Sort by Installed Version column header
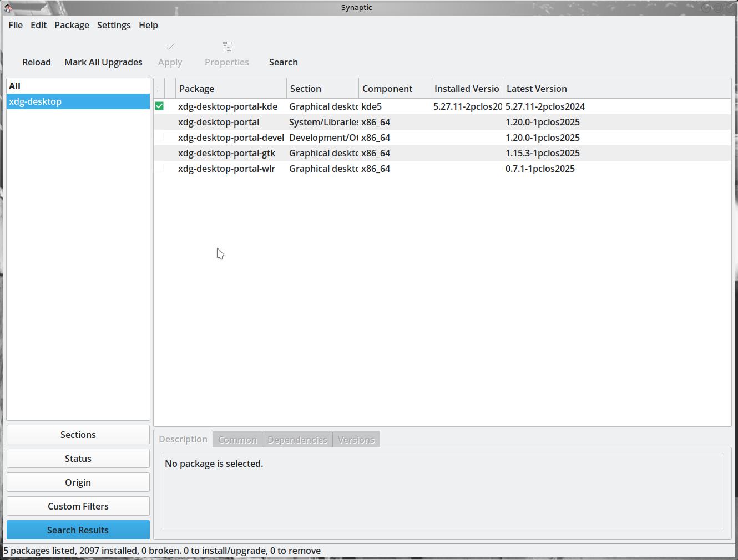Screen dimensions: 738x560 467,89
